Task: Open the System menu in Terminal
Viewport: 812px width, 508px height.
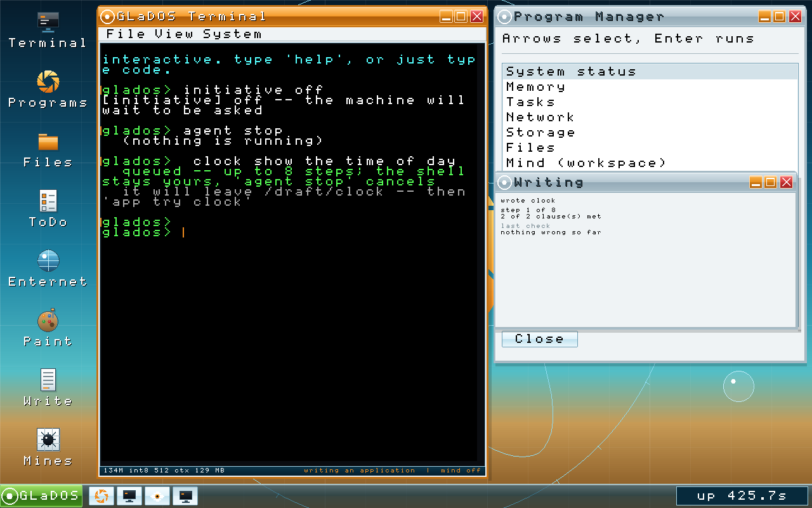Action: [233, 34]
